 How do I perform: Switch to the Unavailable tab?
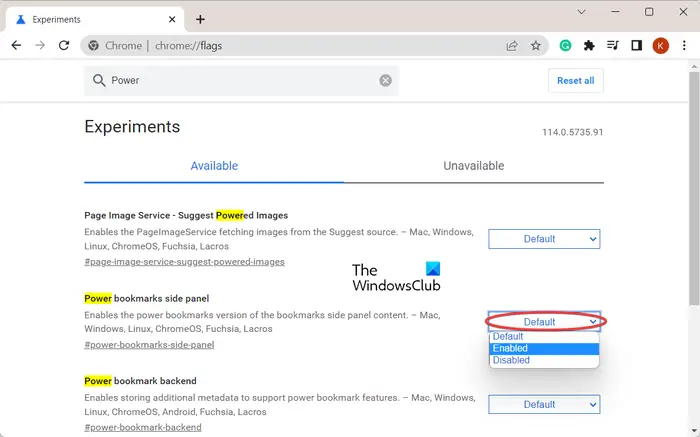tap(474, 166)
